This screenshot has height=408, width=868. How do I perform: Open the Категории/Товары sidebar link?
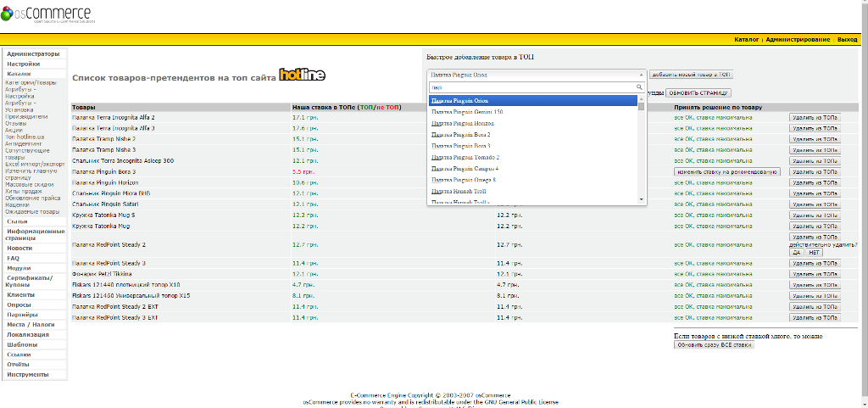[31, 83]
